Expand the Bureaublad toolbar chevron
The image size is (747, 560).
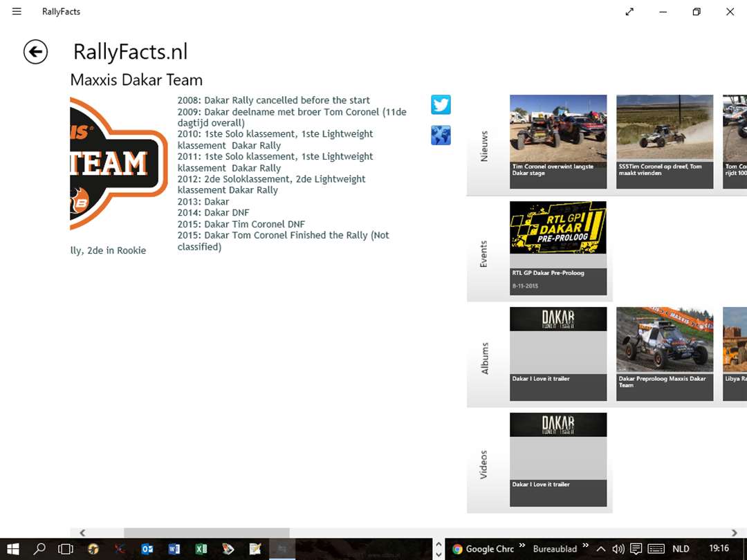point(586,545)
